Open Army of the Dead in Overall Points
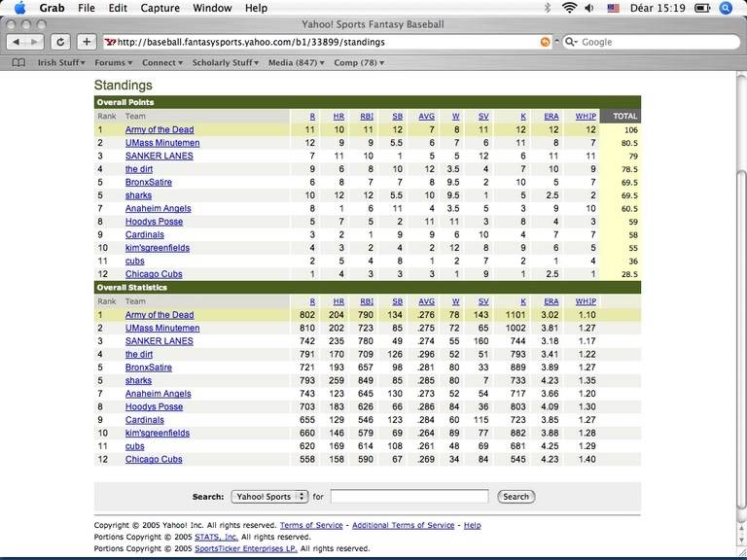Screen dimensions: 747x560 tap(160, 129)
